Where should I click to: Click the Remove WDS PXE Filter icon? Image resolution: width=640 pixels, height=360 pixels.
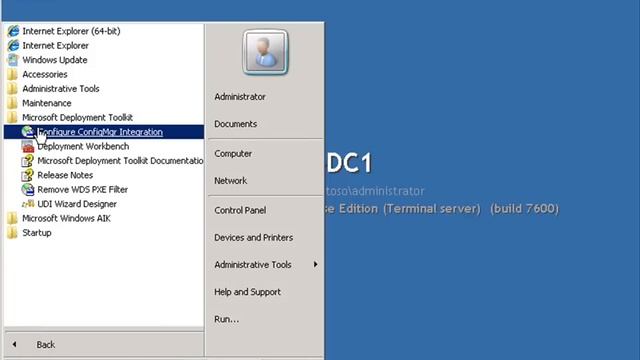(28, 189)
